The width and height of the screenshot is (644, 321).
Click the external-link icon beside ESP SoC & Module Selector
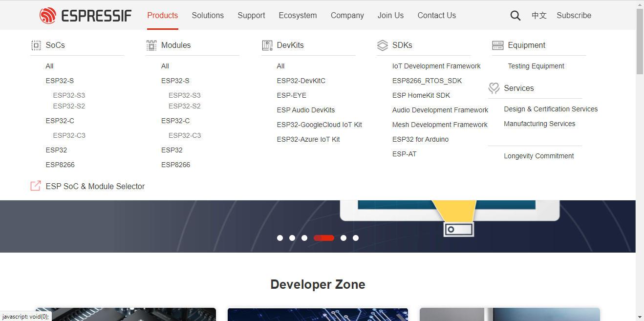[35, 186]
